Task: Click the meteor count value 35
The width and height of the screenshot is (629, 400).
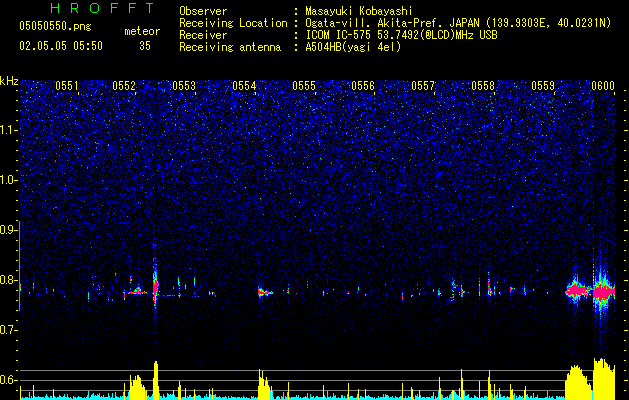Action: point(145,46)
